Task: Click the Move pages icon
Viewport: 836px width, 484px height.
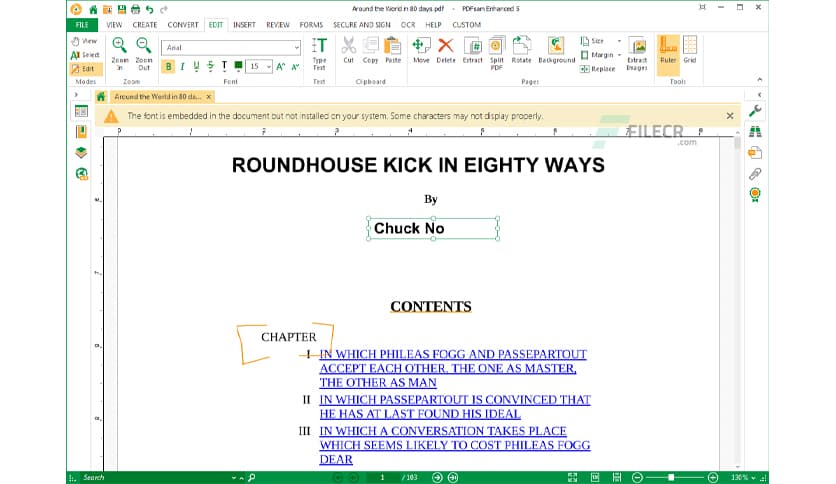Action: pyautogui.click(x=421, y=50)
